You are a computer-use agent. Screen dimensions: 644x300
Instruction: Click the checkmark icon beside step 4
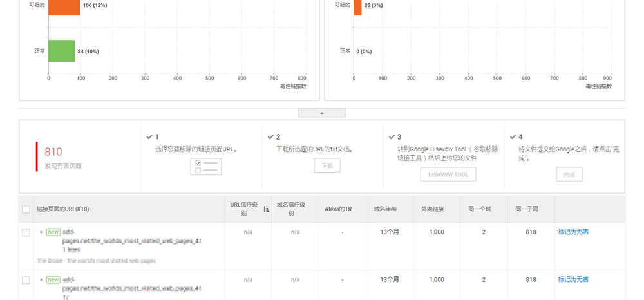(x=513, y=137)
